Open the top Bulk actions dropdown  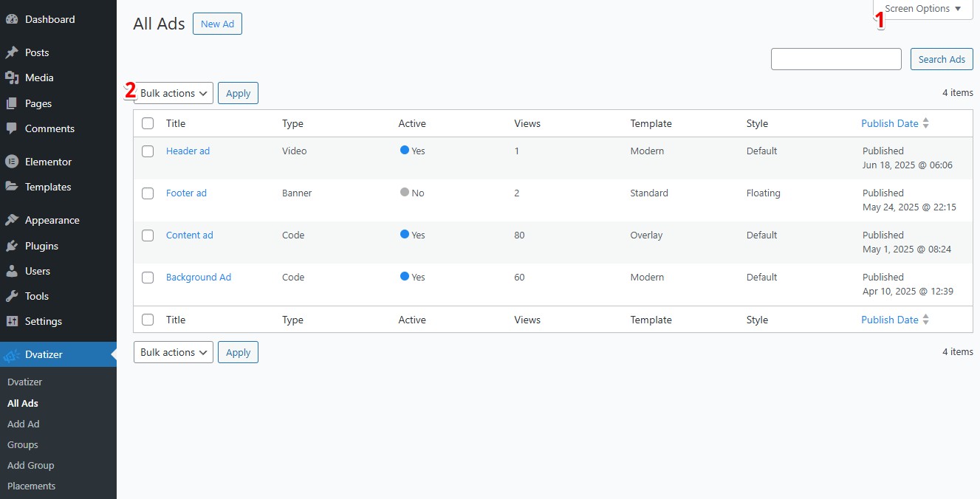coord(174,93)
